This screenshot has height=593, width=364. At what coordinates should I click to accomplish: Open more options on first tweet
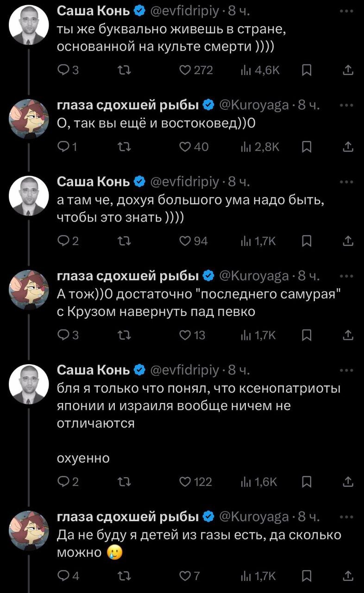click(x=347, y=10)
